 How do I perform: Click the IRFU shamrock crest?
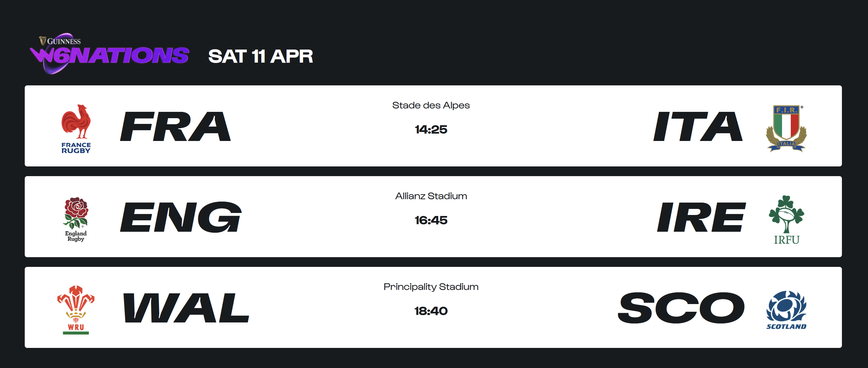786,219
